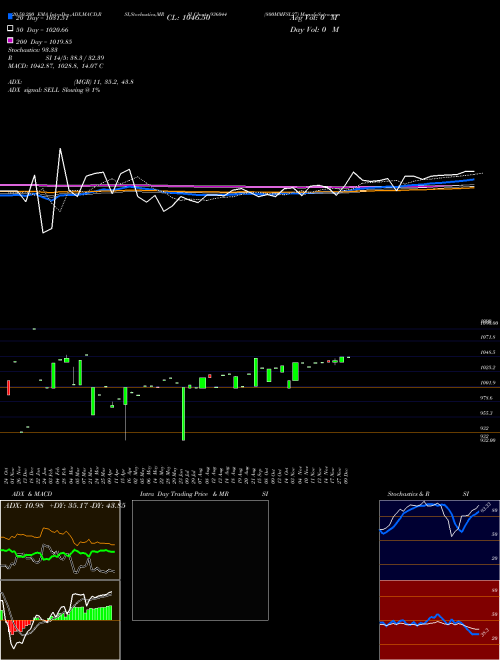
Task: Click the magenta 200 Day legend swatch
Action: click(x=10, y=40)
